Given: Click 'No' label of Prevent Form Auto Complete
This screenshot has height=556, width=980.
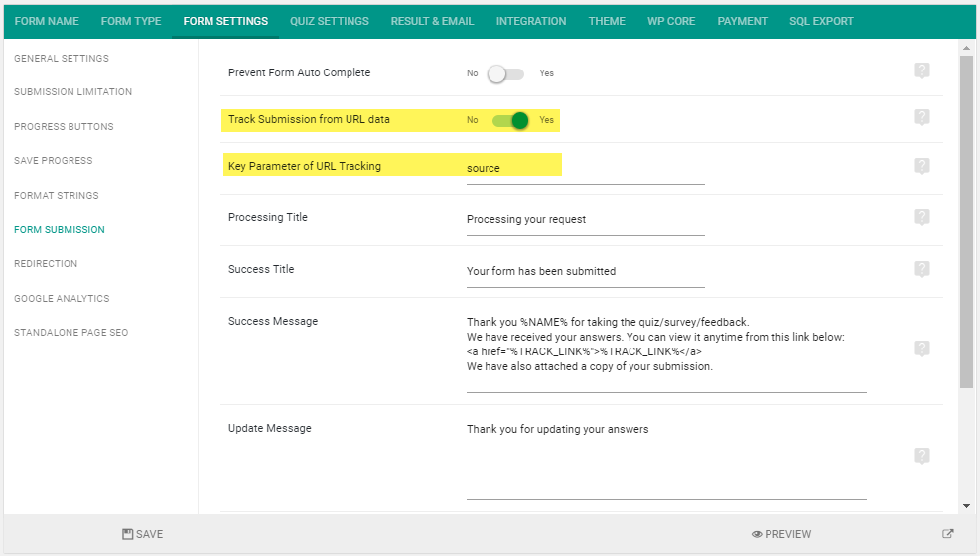Looking at the screenshot, I should 472,73.
